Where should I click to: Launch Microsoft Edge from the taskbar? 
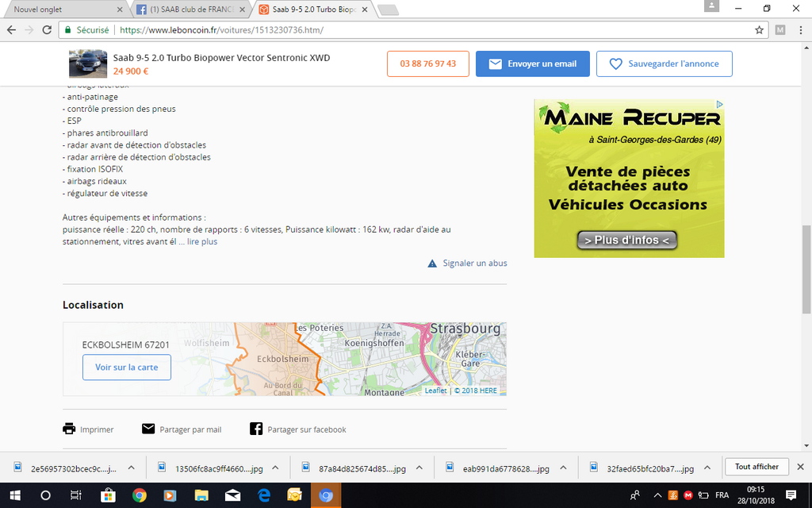[x=264, y=495]
